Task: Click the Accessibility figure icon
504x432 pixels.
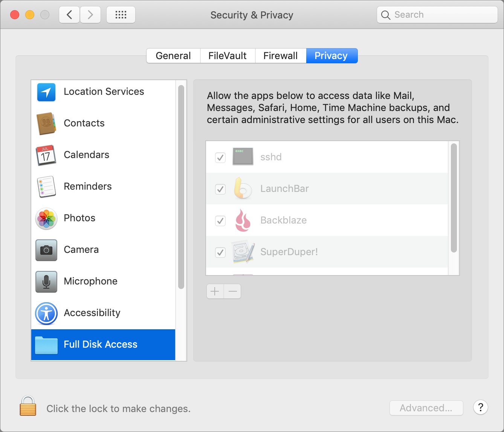Action: pyautogui.click(x=46, y=313)
